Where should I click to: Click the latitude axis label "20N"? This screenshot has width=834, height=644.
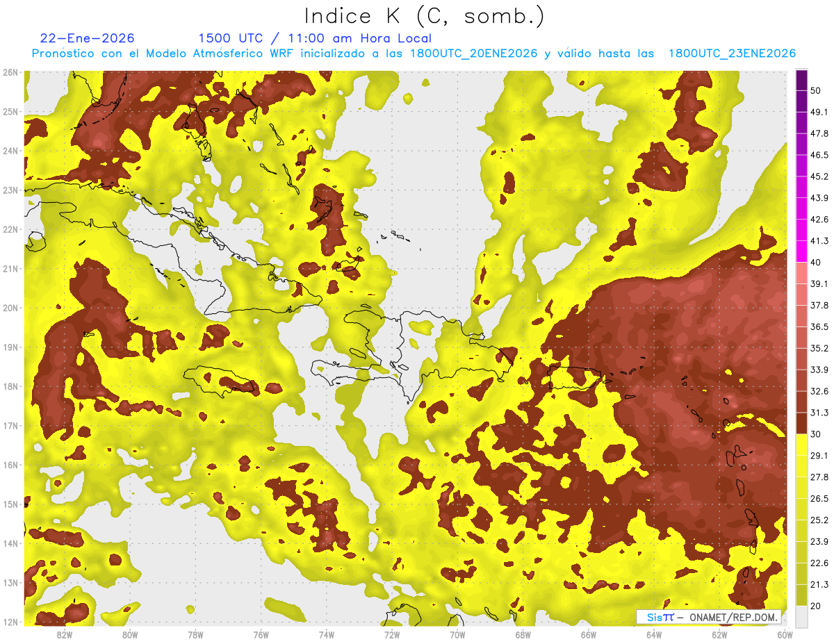(x=10, y=308)
